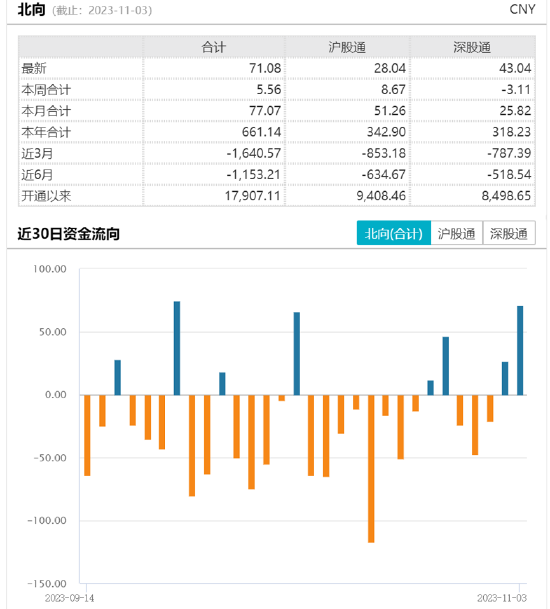Click the 2023-09-14 x-axis date label

(70, 598)
